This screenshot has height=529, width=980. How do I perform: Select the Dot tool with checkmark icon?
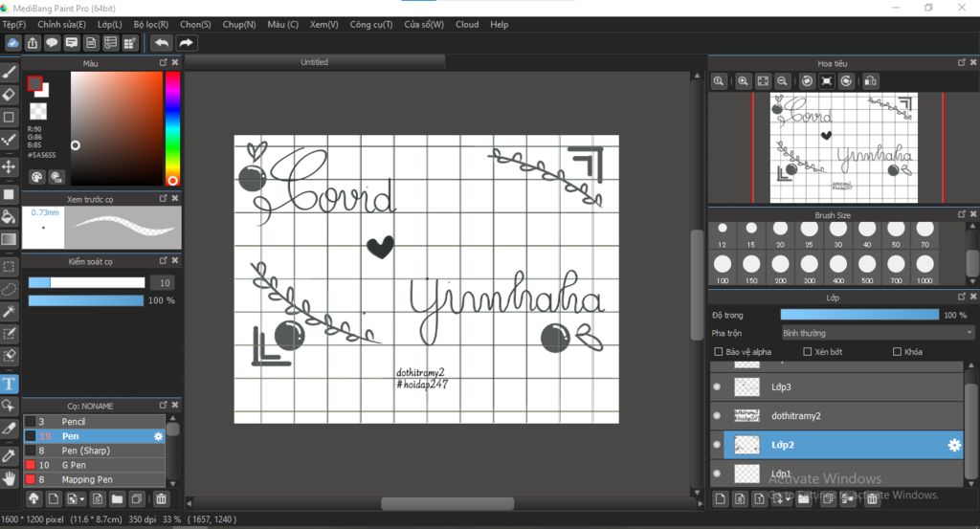[x=9, y=140]
